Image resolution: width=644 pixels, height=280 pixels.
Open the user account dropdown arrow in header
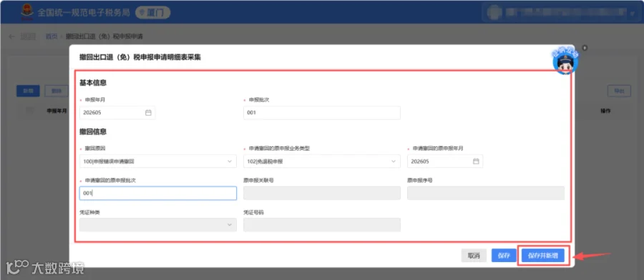tap(632, 14)
